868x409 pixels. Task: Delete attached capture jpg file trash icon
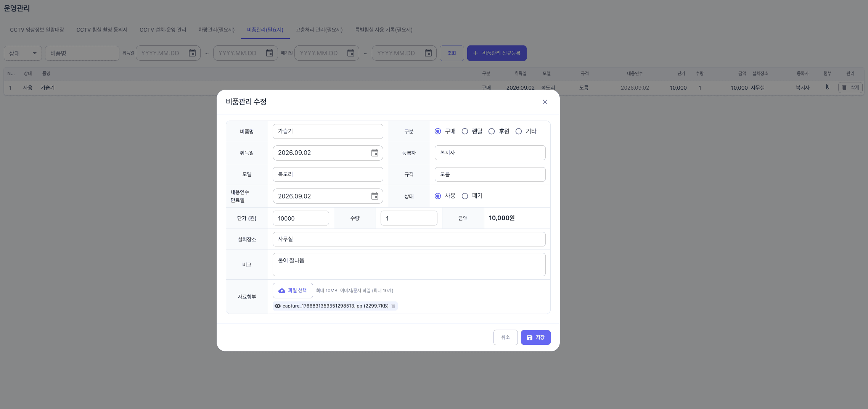(393, 306)
